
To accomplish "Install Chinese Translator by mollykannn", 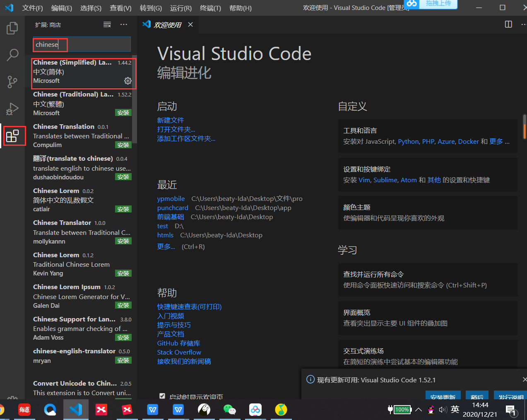I will (123, 241).
